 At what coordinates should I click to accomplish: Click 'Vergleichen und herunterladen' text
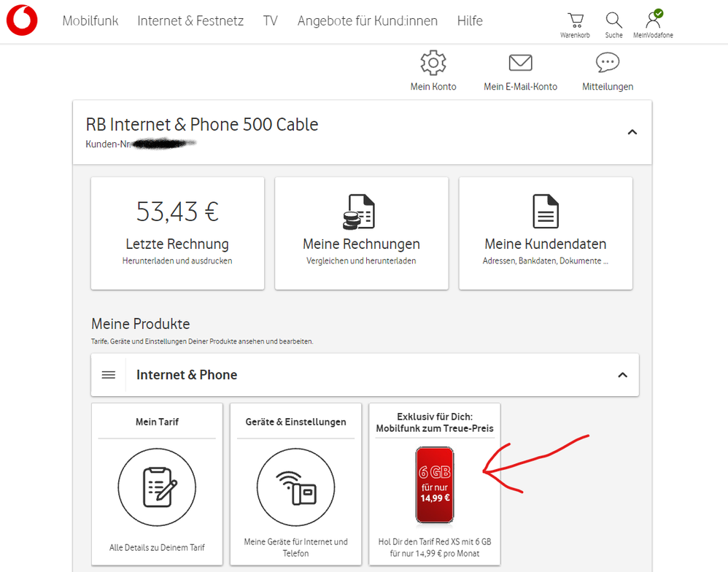point(361,261)
